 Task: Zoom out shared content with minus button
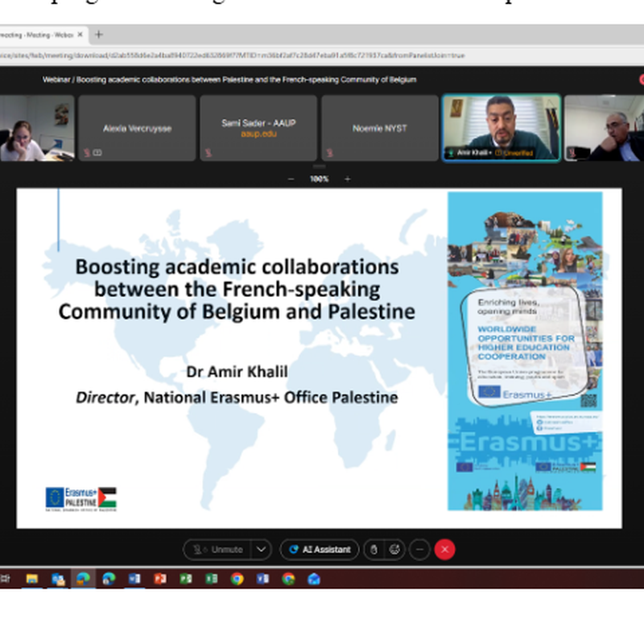pyautogui.click(x=291, y=179)
